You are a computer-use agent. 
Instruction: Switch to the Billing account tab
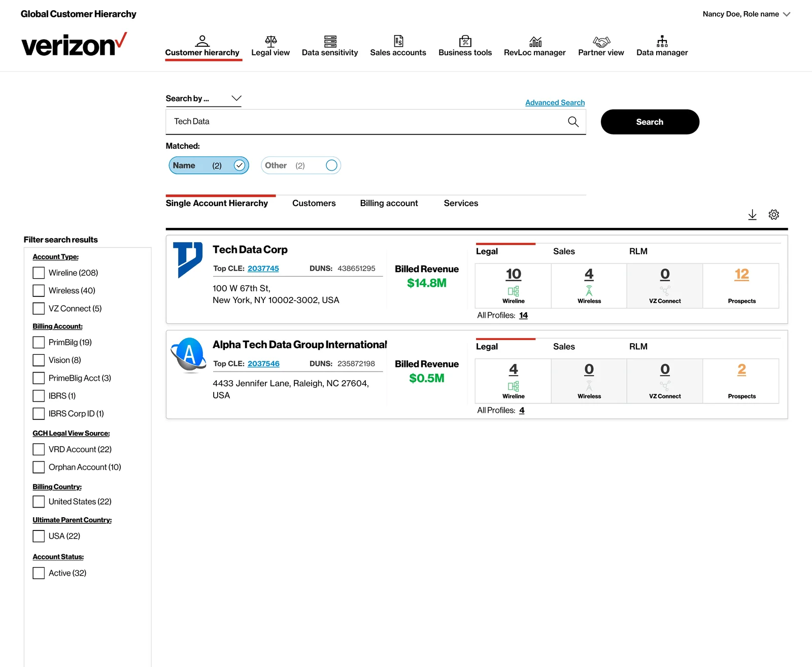[x=389, y=203]
